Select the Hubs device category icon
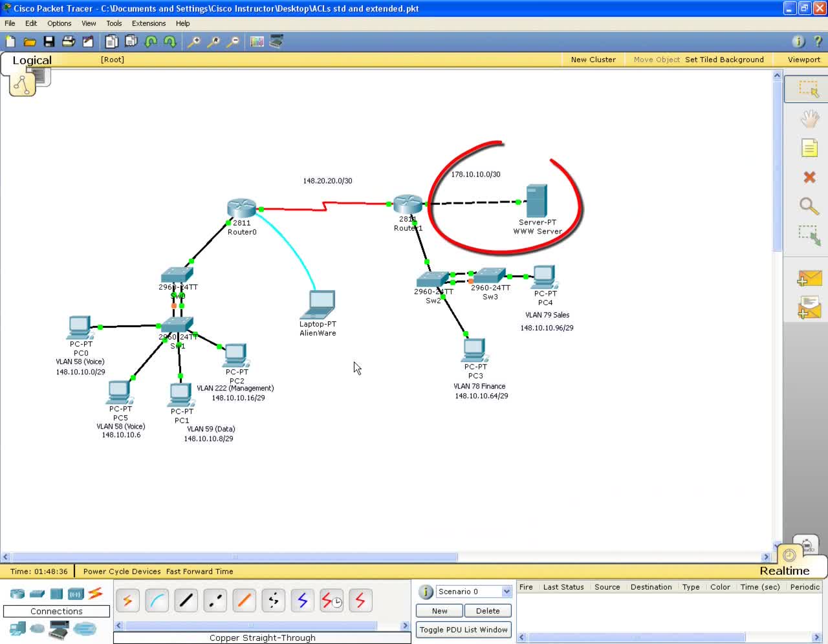Screen dimensions: 828x644 [x=57, y=594]
